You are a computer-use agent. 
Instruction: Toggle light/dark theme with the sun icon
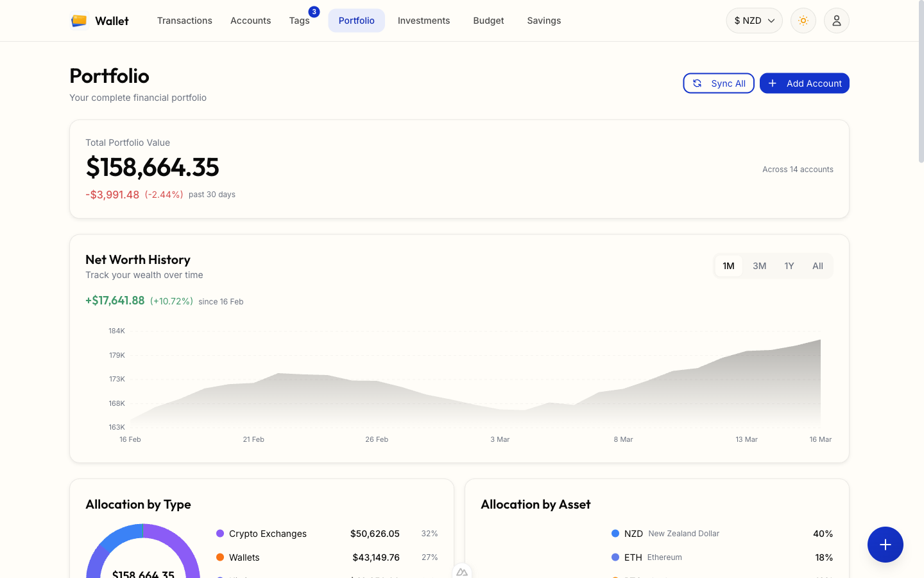803,21
